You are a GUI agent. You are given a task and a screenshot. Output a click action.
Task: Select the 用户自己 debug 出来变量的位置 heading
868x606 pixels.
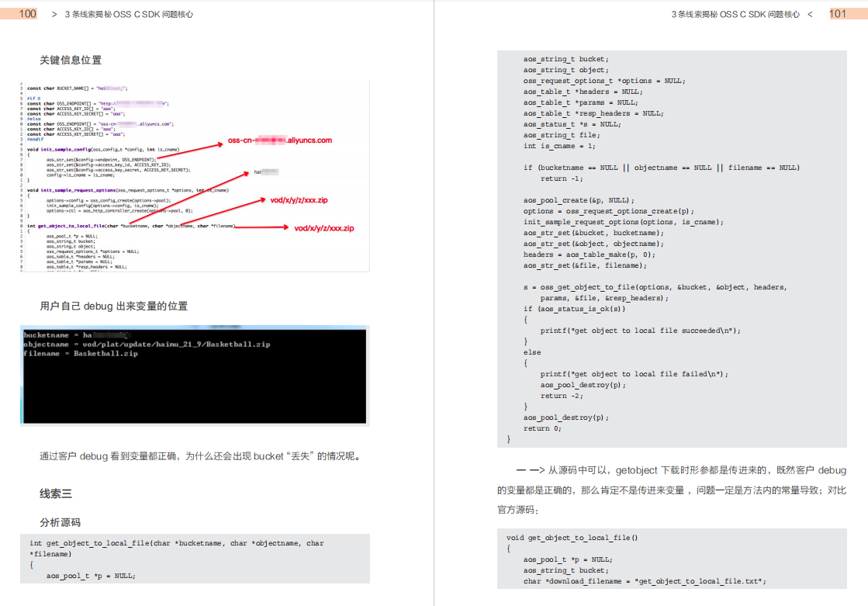coord(113,306)
